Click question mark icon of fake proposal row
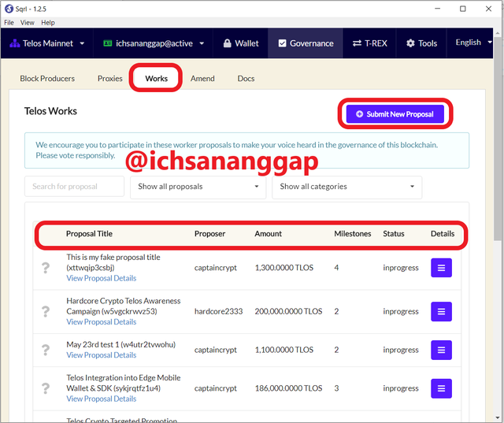Image resolution: width=504 pixels, height=423 pixels. [x=46, y=268]
